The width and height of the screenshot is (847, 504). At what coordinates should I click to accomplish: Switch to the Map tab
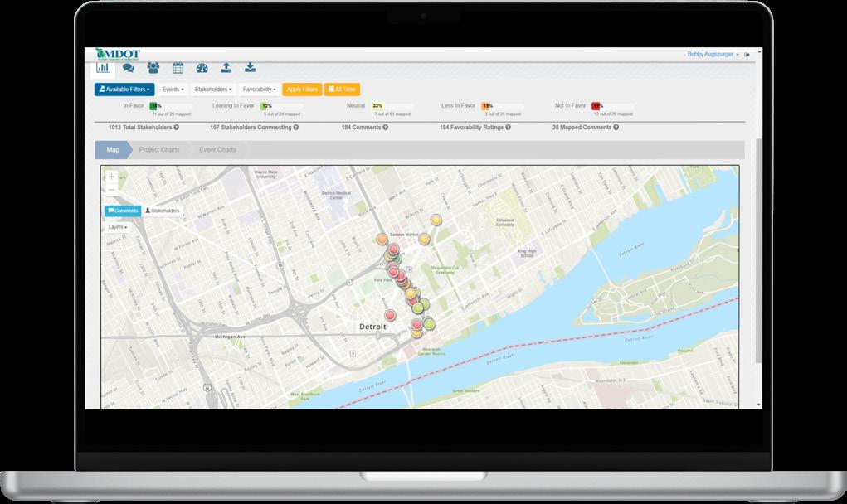113,150
